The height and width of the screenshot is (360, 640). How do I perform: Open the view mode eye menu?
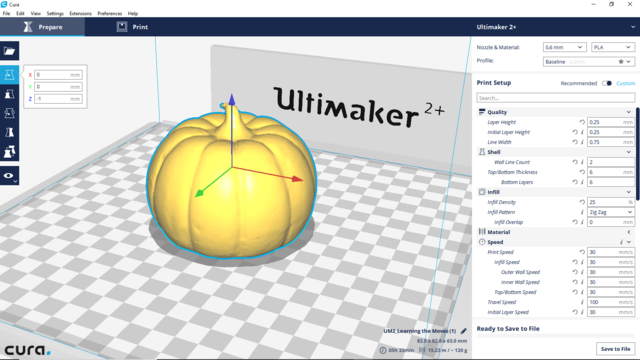pos(9,176)
